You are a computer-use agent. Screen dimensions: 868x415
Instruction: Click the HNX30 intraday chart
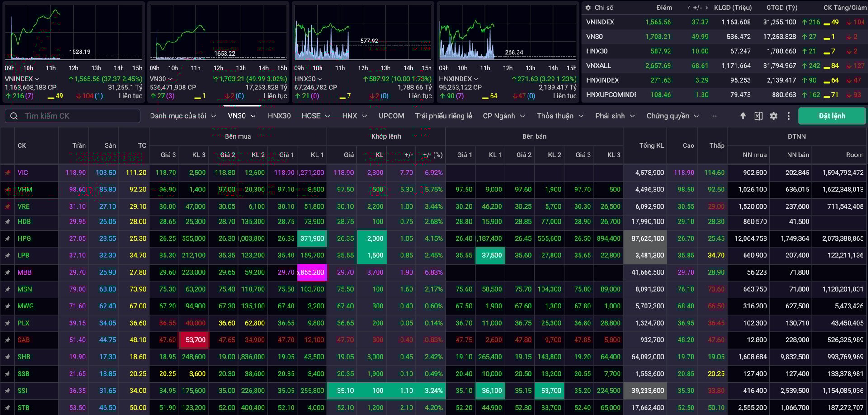pos(363,34)
